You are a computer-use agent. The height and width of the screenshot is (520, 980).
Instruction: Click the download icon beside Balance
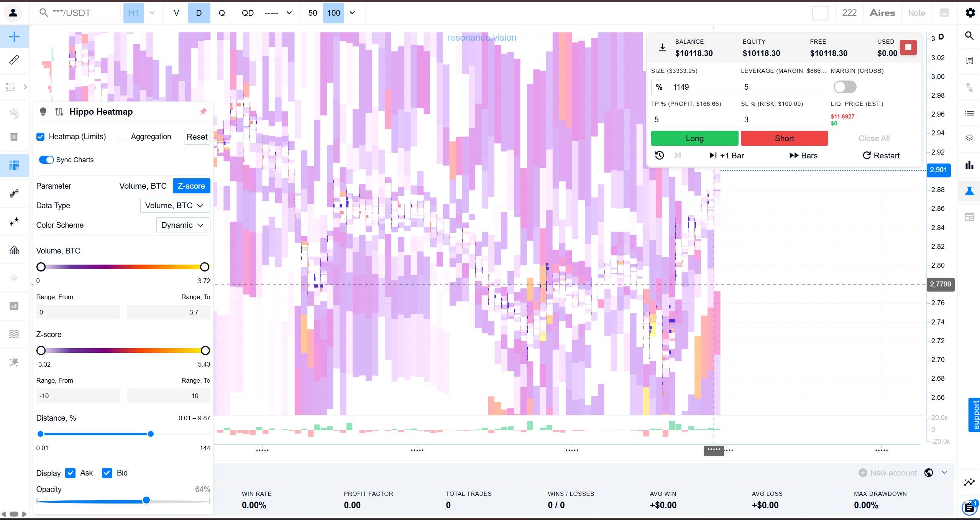click(x=662, y=48)
